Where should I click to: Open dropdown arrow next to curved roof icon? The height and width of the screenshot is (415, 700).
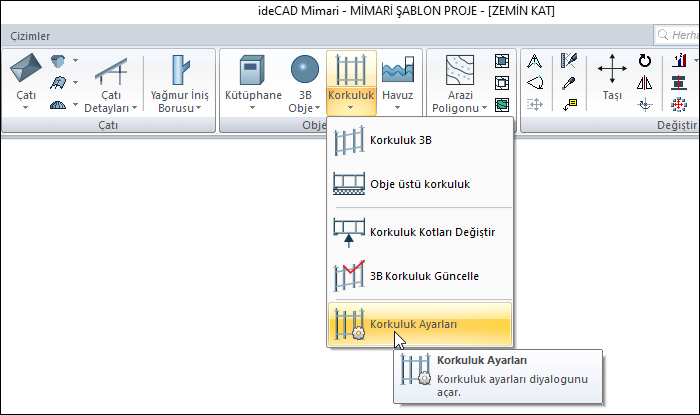point(75,82)
